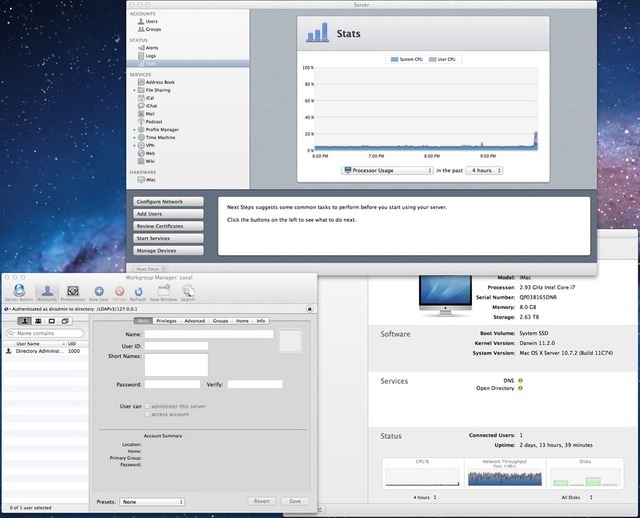Switch to the Basic tab
Screen dimensions: 640x518
(x=143, y=321)
